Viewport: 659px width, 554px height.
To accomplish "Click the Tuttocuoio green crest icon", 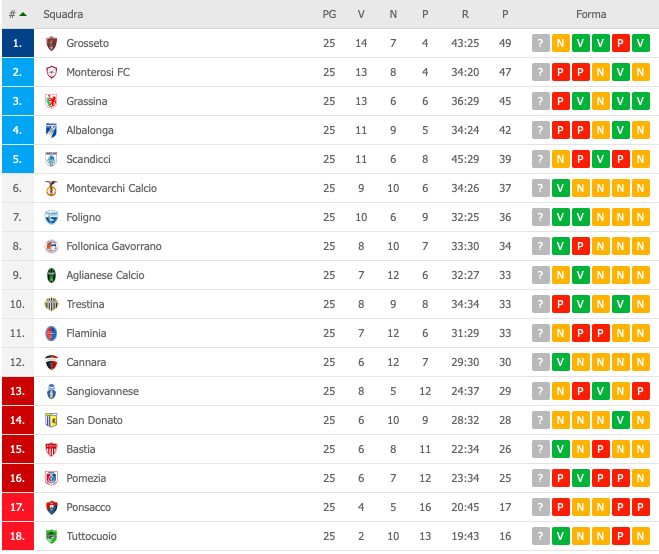I will pyautogui.click(x=51, y=536).
